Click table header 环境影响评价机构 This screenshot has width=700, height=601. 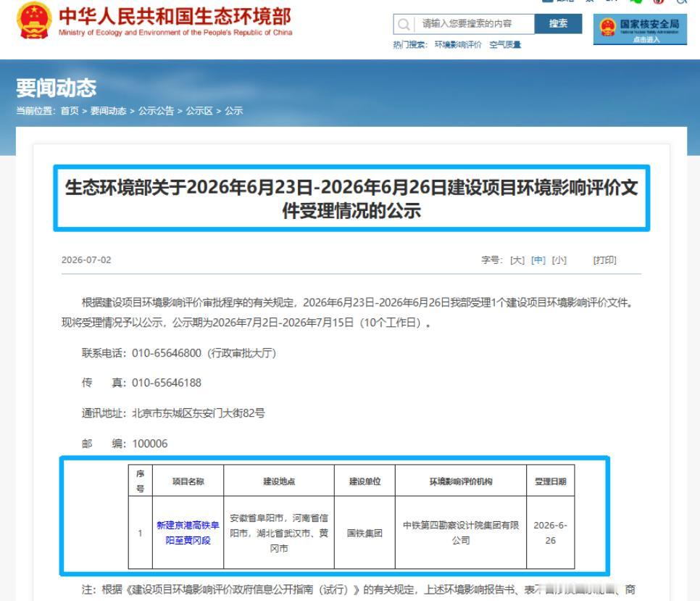tap(461, 481)
